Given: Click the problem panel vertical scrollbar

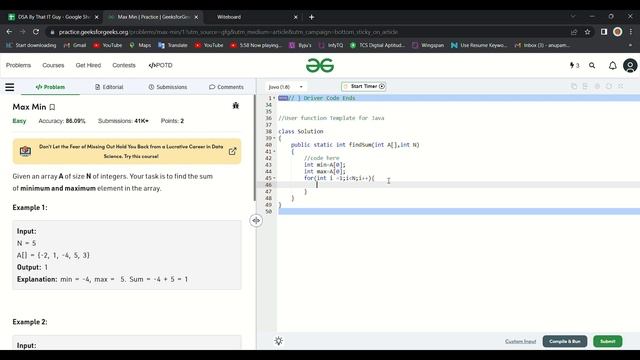Looking at the screenshot, I should pos(255,148).
